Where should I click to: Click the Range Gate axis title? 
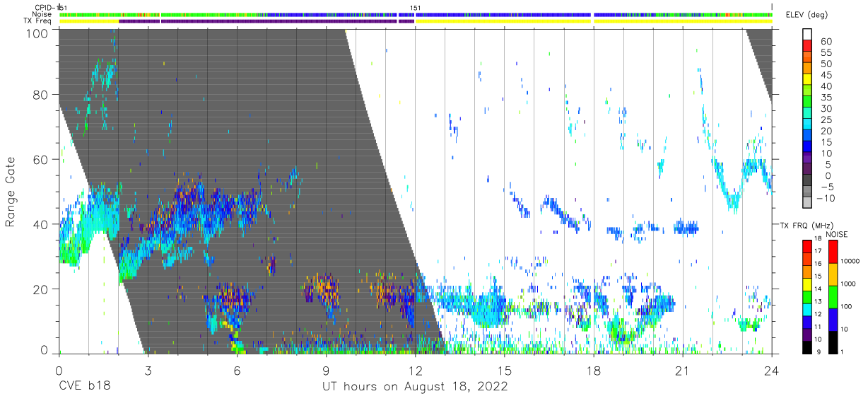(11, 192)
